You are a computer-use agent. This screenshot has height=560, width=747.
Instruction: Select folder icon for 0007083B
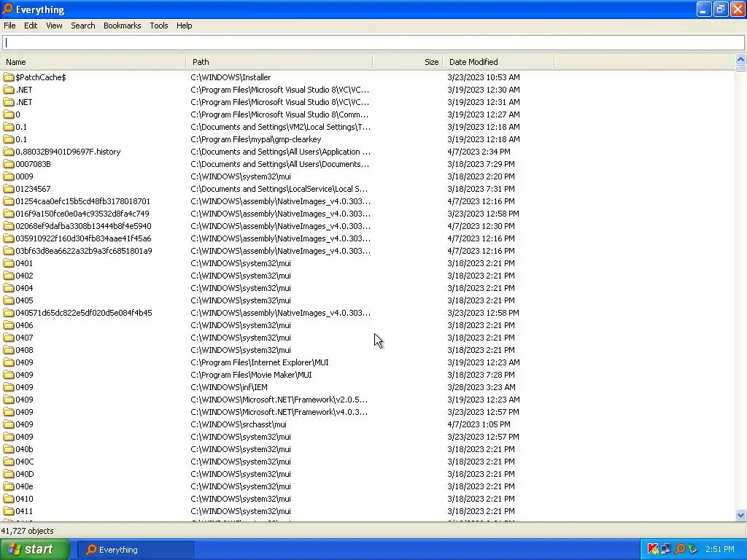(x=9, y=164)
